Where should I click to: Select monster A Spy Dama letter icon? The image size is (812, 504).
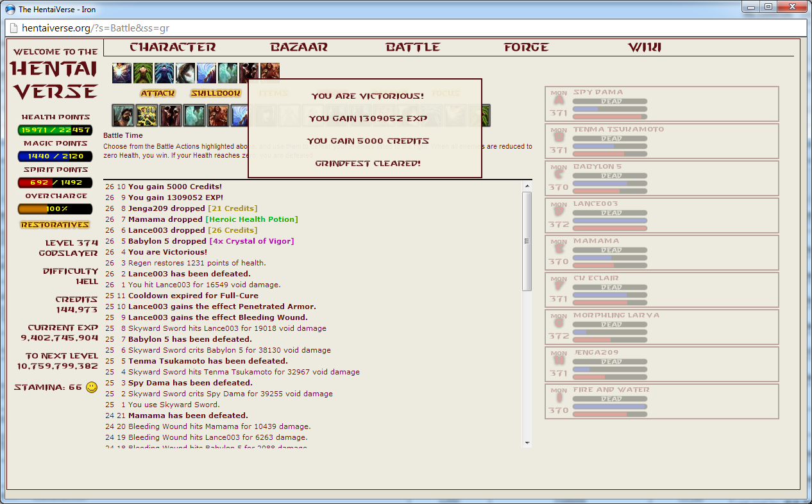click(x=559, y=101)
